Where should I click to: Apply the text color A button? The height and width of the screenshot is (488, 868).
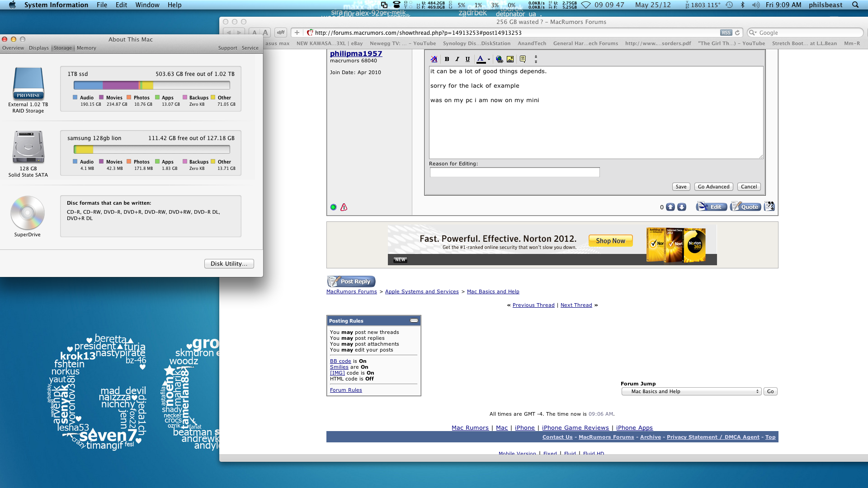pos(481,59)
